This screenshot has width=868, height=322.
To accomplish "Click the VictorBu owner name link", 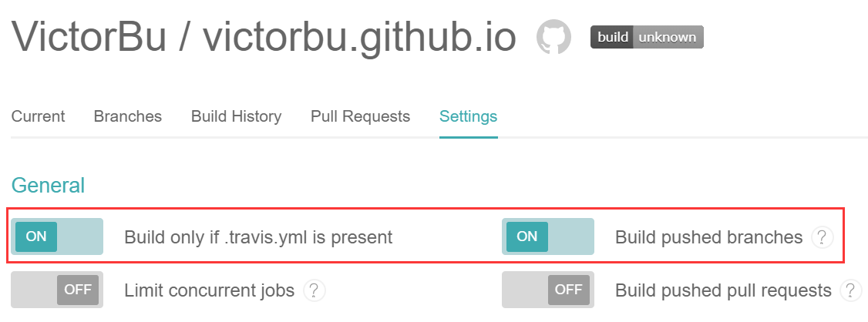I will [x=89, y=37].
